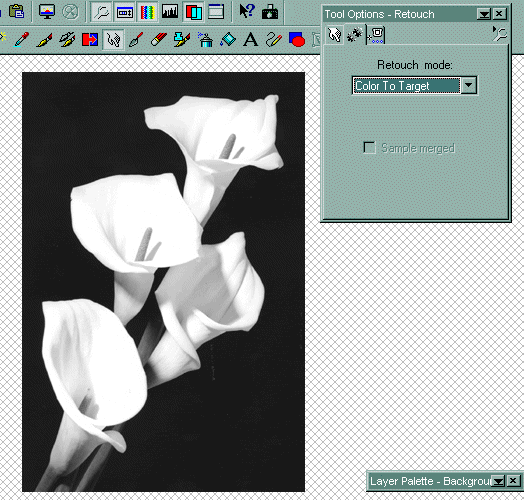The height and width of the screenshot is (500, 524).
Task: Open the Retouch tool controls tab
Action: 334,34
